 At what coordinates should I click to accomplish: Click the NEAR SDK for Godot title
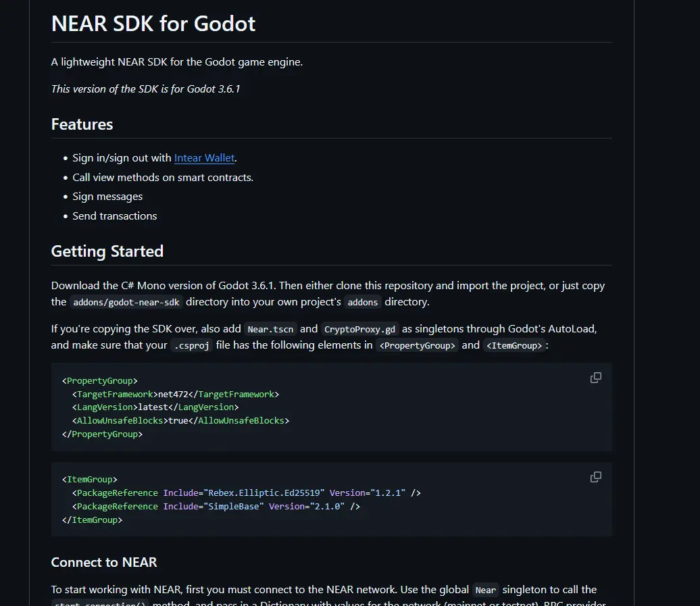tap(153, 23)
